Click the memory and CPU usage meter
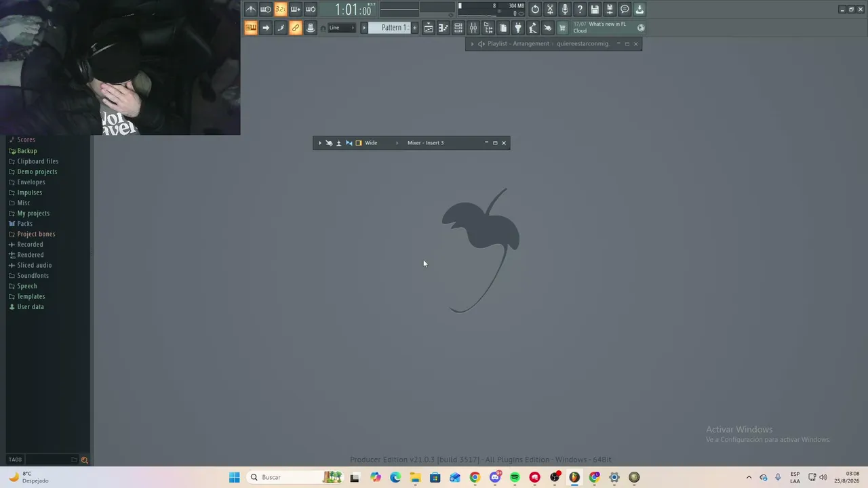 click(492, 9)
